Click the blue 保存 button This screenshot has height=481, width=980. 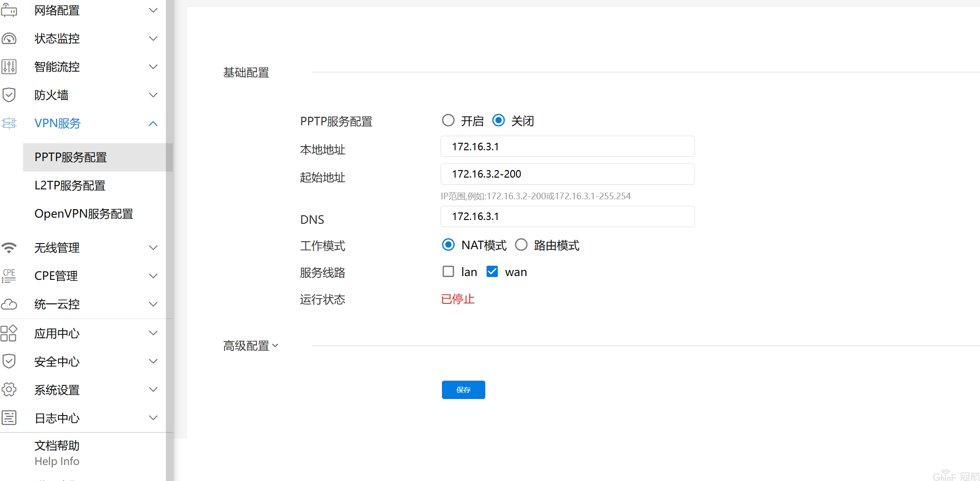point(463,390)
